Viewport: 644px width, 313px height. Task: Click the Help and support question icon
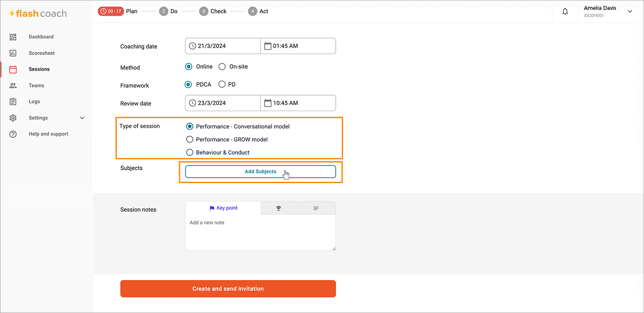(x=13, y=134)
